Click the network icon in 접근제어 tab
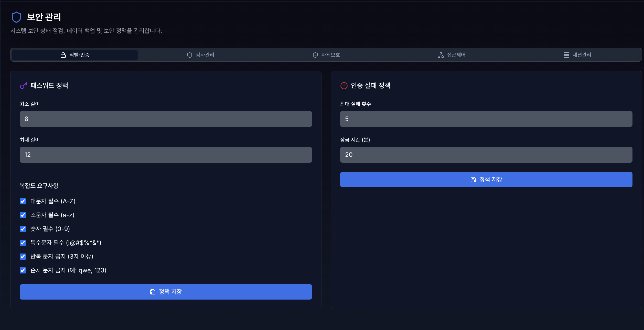Viewport: 644px width, 330px height. 441,55
